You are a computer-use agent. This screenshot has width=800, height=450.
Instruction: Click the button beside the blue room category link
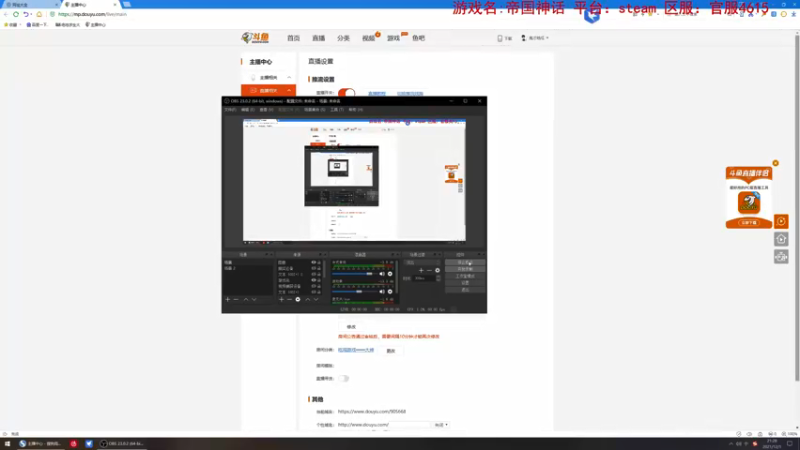coord(391,351)
